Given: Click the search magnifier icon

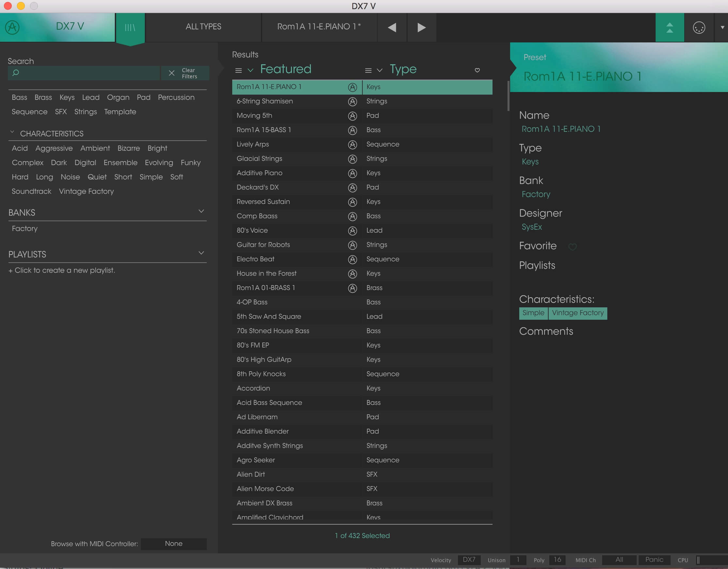Looking at the screenshot, I should 15,72.
